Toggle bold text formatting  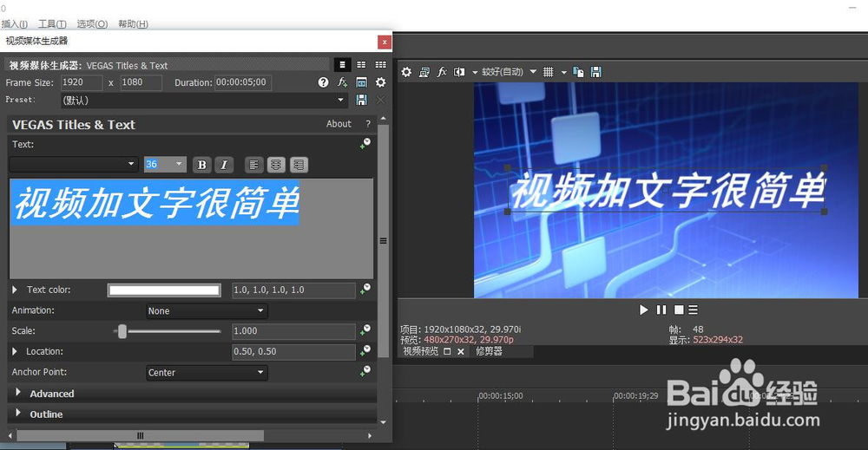pos(201,165)
